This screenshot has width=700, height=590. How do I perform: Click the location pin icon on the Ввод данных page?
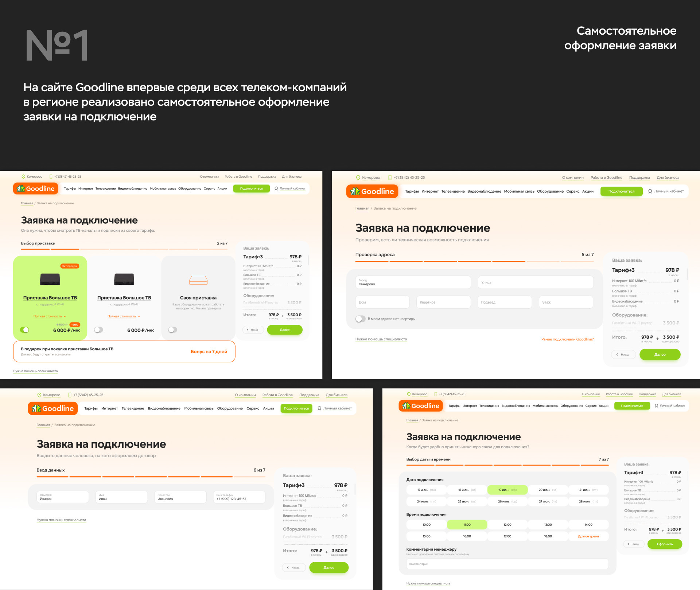[39, 395]
